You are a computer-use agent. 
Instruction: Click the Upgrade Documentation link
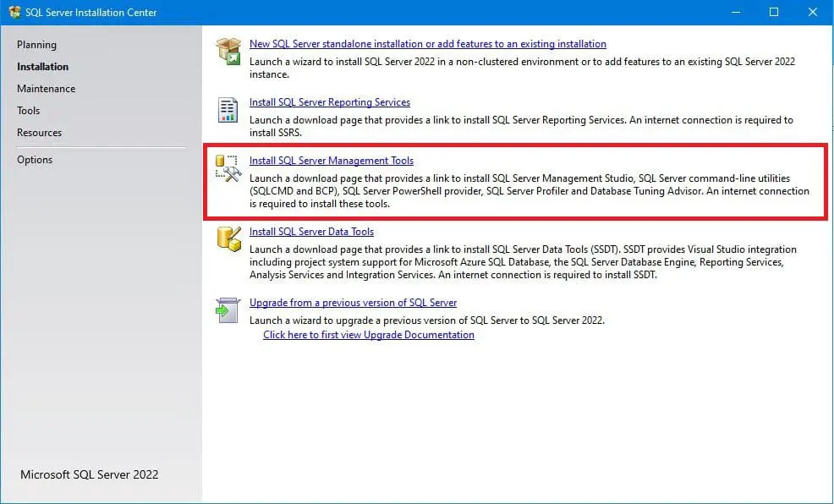pos(368,334)
